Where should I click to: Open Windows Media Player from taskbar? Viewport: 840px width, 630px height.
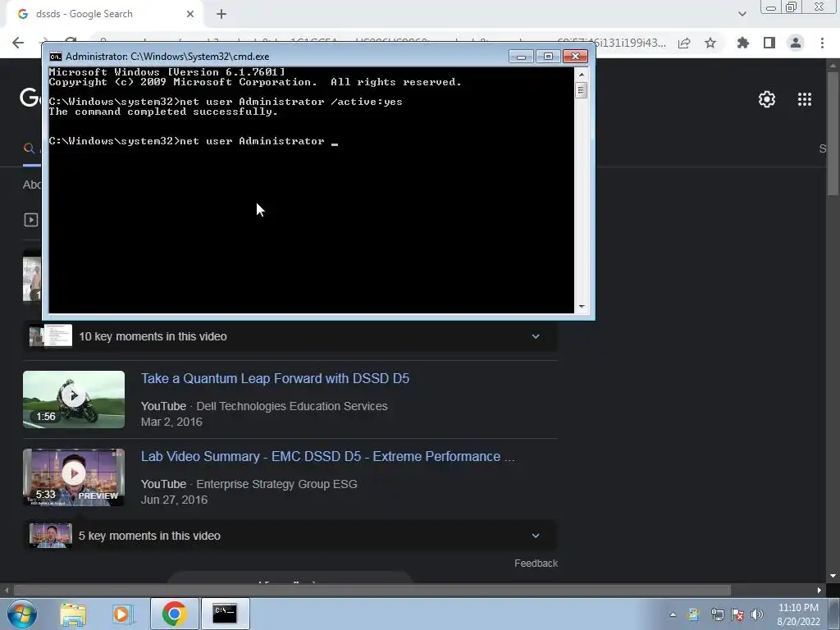click(122, 614)
